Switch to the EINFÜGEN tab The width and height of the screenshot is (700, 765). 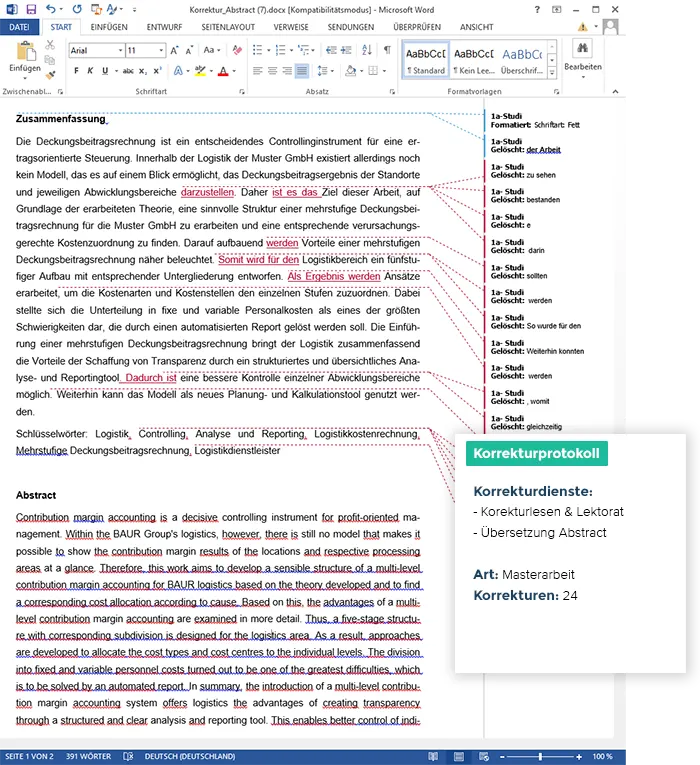coord(109,27)
